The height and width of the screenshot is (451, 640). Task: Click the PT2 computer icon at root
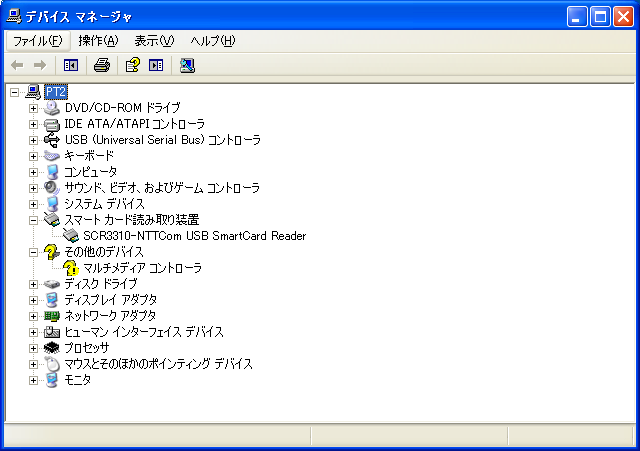33,92
